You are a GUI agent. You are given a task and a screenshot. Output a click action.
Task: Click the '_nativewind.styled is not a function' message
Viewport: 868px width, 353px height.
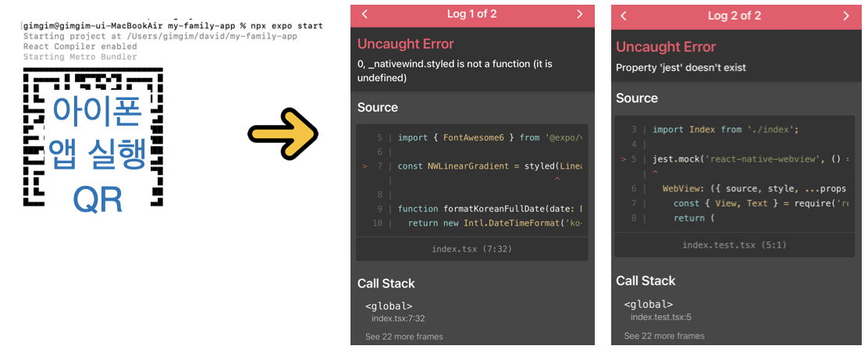coord(455,71)
